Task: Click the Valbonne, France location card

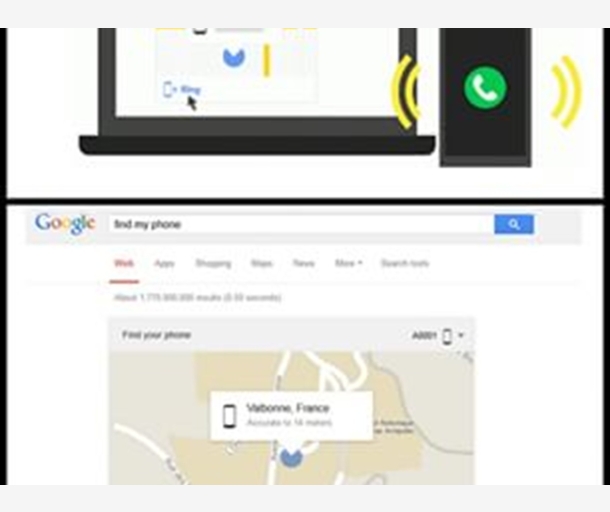Action: (x=291, y=416)
